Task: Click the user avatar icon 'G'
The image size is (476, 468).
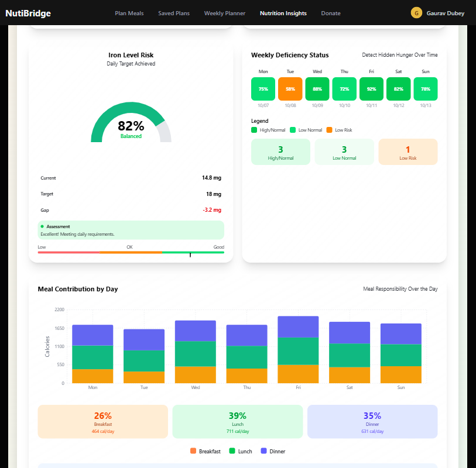Action: coord(416,13)
